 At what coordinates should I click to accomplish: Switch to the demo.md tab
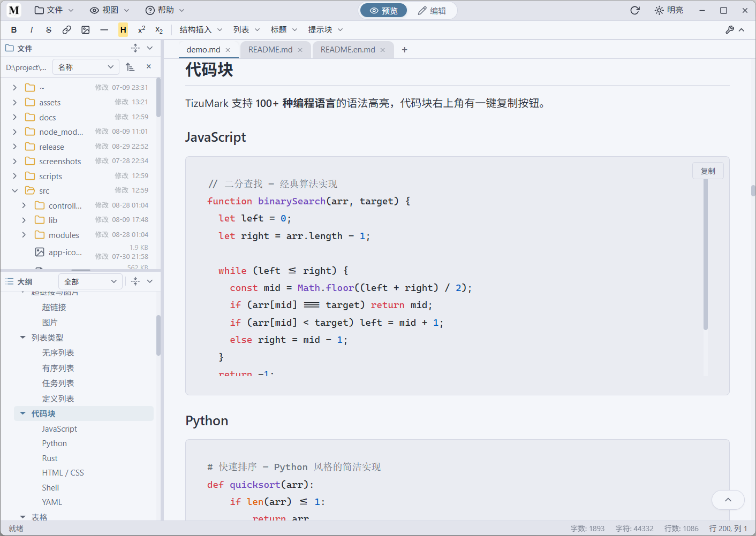(203, 50)
